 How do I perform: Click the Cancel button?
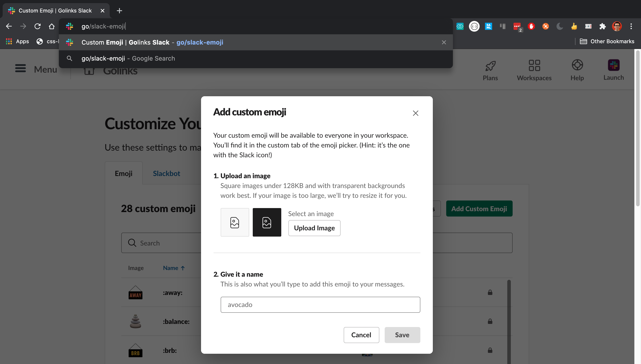[361, 335]
